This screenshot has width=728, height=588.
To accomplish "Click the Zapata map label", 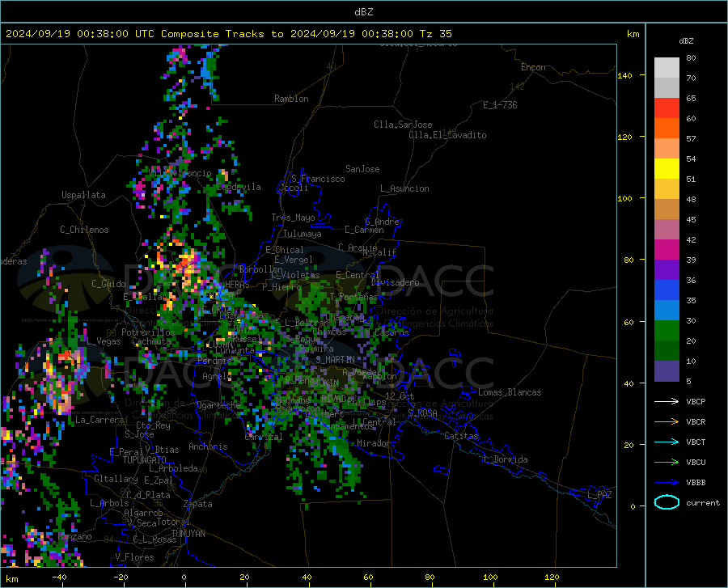I will click(198, 504).
